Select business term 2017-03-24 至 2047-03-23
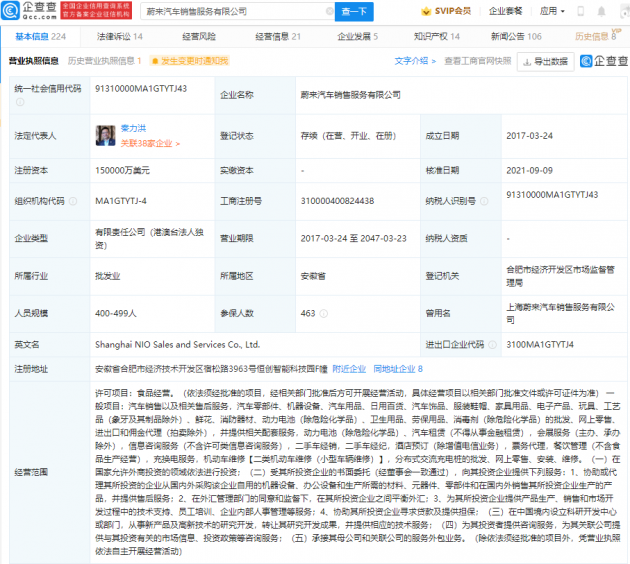The width and height of the screenshot is (630, 564). tap(354, 238)
